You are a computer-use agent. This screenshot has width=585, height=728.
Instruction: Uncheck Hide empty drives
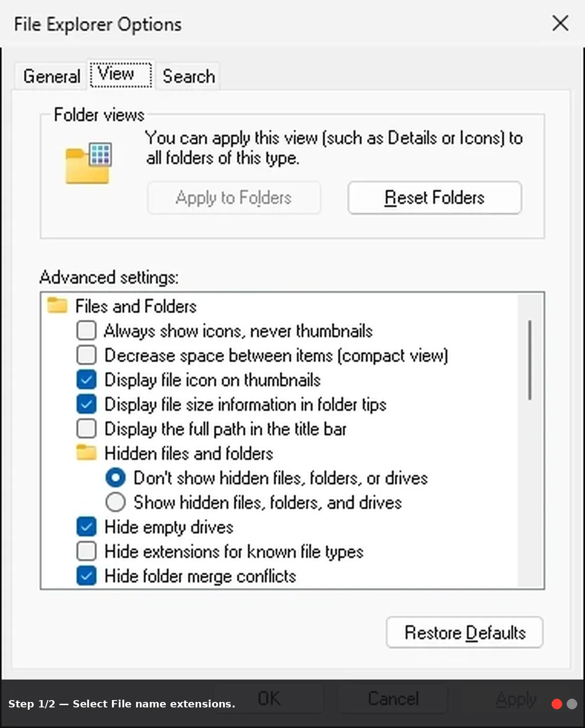coord(86,527)
